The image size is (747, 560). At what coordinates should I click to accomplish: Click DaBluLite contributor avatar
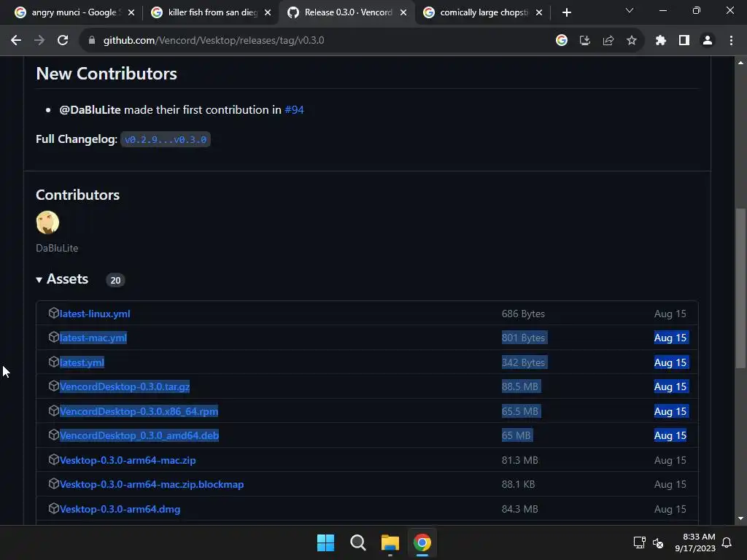pyautogui.click(x=47, y=222)
